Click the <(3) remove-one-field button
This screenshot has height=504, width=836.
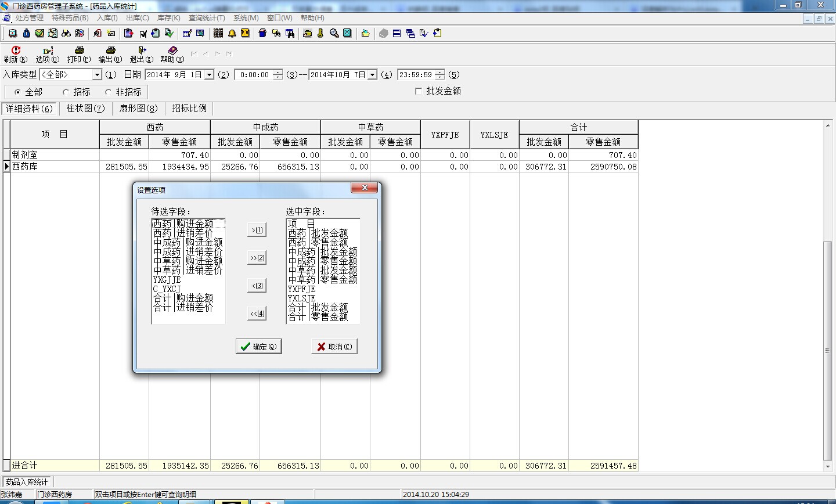coord(257,286)
